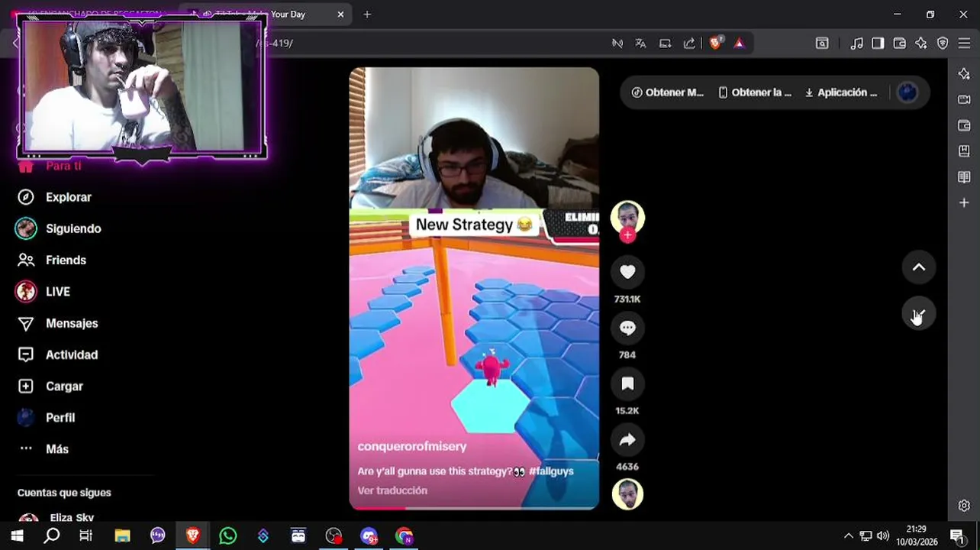Open the volume control in system tray
Screen dimensions: 980x550
point(883,535)
